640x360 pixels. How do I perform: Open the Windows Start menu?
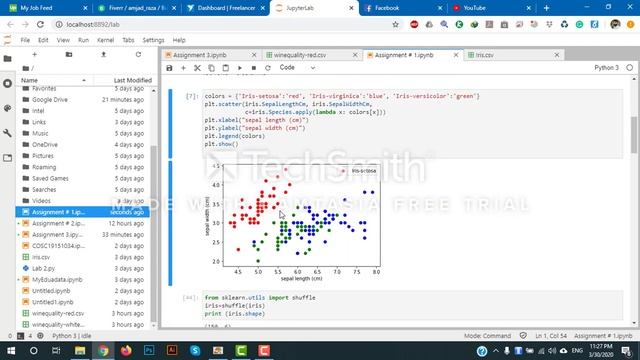coord(11,351)
